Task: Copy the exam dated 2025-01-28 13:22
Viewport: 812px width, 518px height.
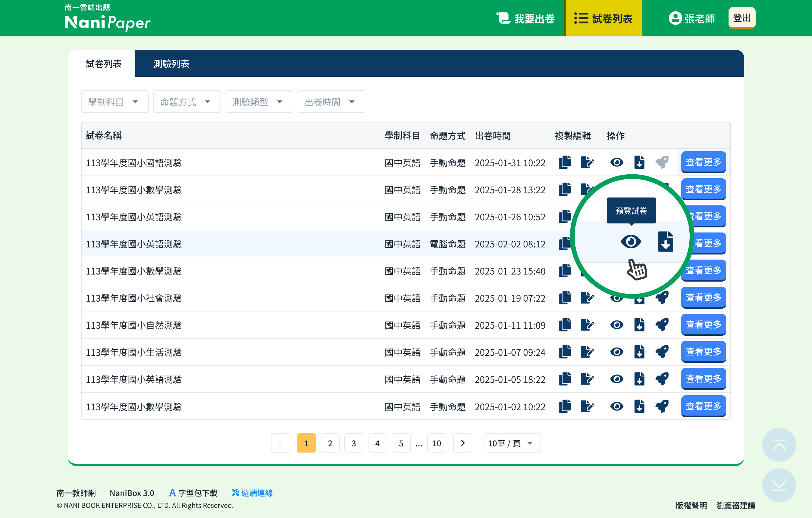Action: (565, 189)
